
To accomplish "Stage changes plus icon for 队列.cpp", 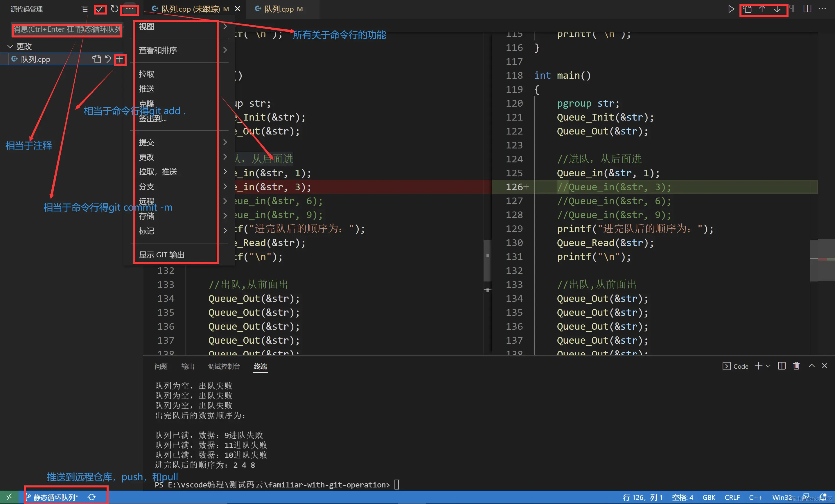I will click(x=119, y=60).
